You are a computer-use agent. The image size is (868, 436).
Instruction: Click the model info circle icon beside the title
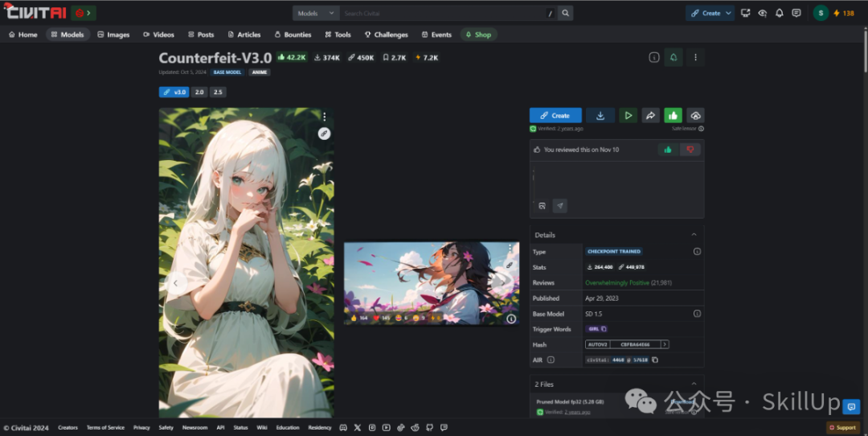pyautogui.click(x=653, y=58)
